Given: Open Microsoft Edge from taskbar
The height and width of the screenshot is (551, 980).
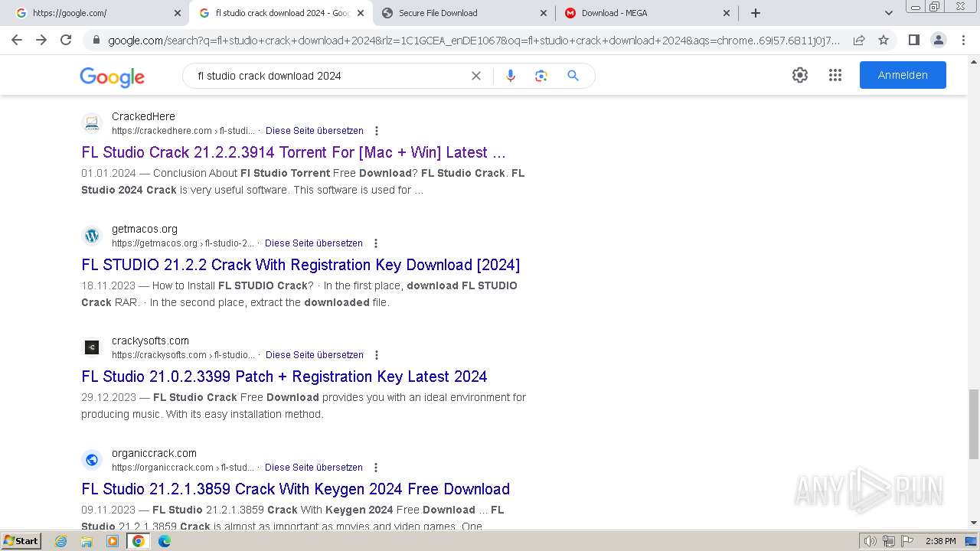Looking at the screenshot, I should pyautogui.click(x=164, y=541).
